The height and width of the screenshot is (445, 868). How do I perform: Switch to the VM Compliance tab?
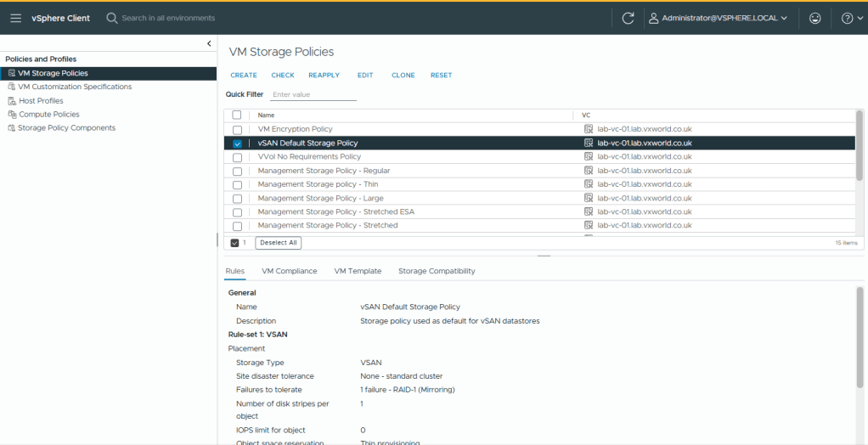(289, 271)
